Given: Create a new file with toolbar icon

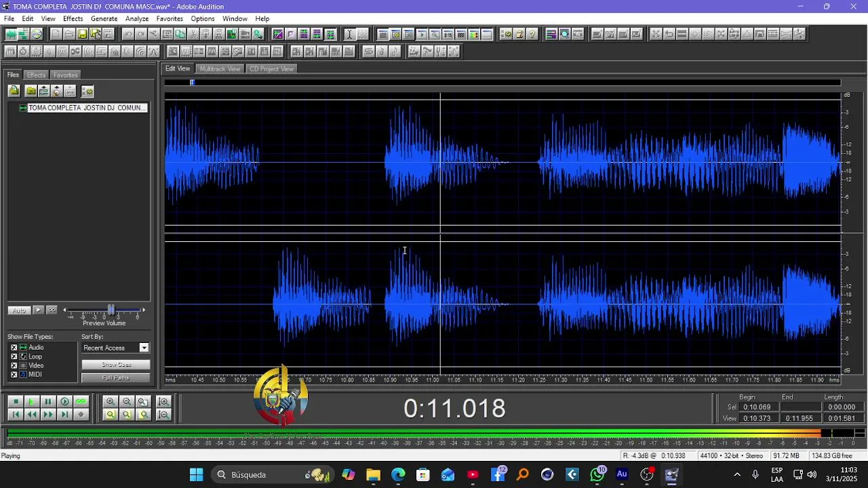Looking at the screenshot, I should click(56, 35).
